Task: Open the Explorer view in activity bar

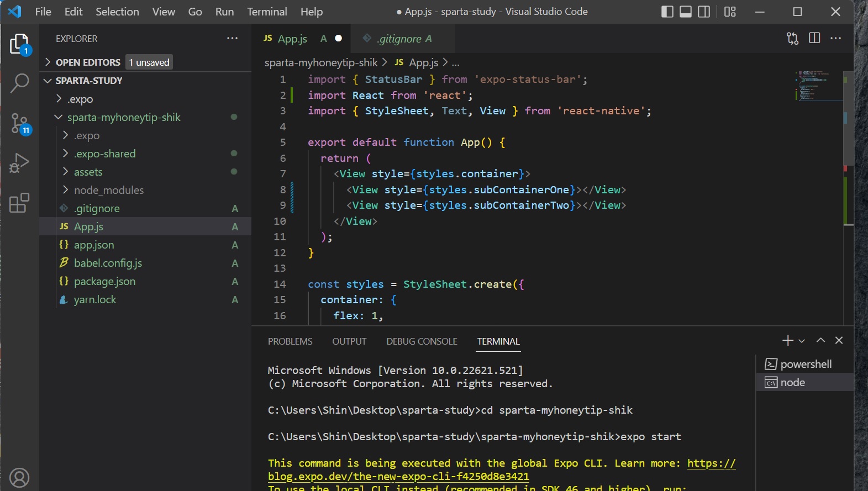Action: click(x=19, y=44)
